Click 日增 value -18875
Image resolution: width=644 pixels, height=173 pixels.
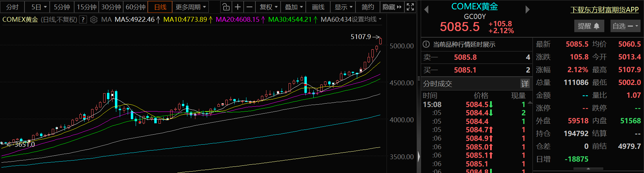(576, 159)
